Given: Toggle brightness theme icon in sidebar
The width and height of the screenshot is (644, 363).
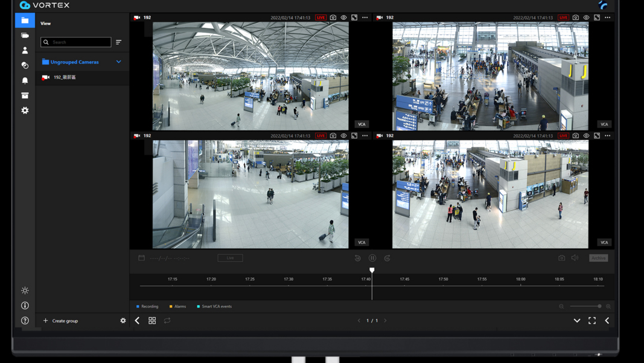Looking at the screenshot, I should [25, 291].
